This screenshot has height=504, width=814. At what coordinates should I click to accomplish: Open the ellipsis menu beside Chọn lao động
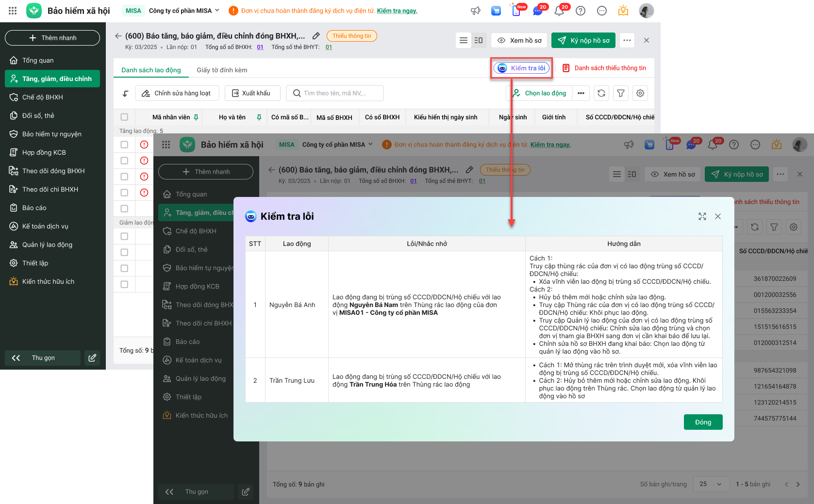581,93
